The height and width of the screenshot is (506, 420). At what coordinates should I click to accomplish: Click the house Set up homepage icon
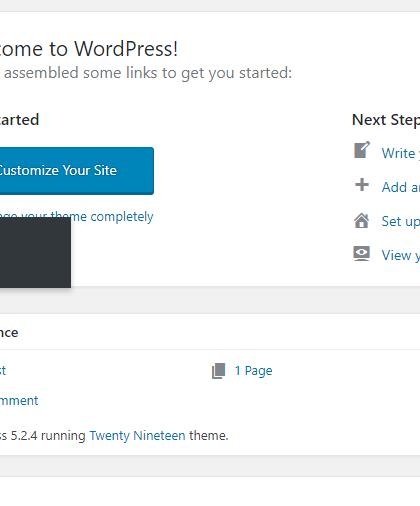[x=362, y=221]
